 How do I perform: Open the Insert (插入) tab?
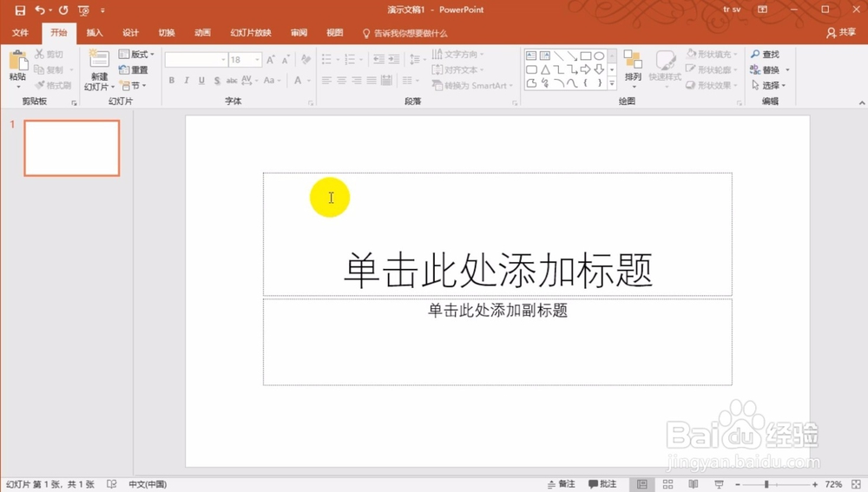95,33
